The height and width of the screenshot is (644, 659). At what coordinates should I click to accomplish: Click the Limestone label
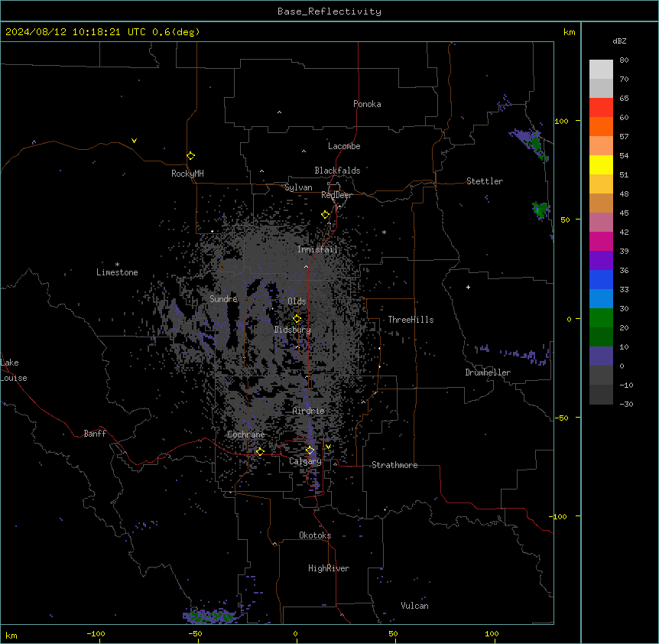point(117,272)
